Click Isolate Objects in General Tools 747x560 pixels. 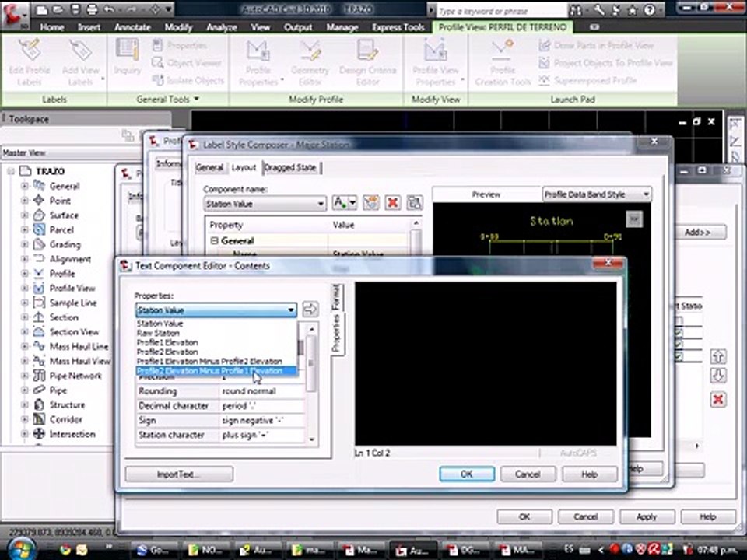click(x=188, y=80)
